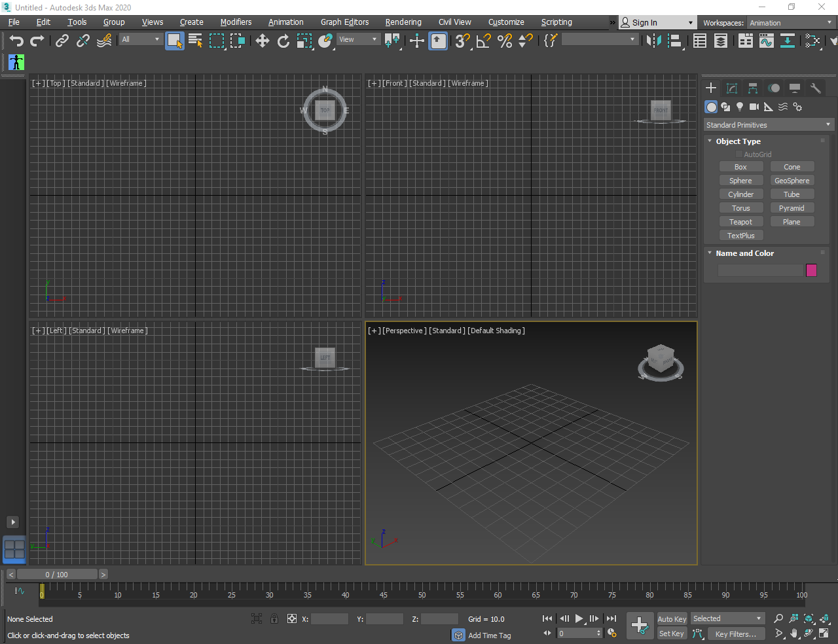Open the View reference coordinate system dropdown

tap(357, 39)
